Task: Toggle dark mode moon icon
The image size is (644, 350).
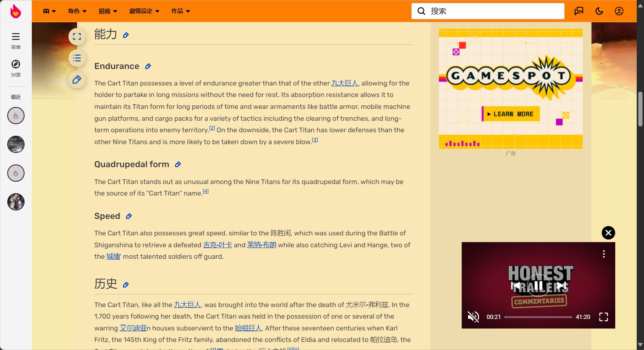Action: tap(599, 11)
